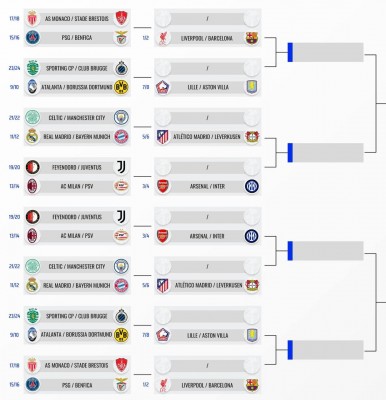This screenshot has width=386, height=400.
Task: Click the Real Madrid crest in the lower bracket half
Action: [x=32, y=285]
